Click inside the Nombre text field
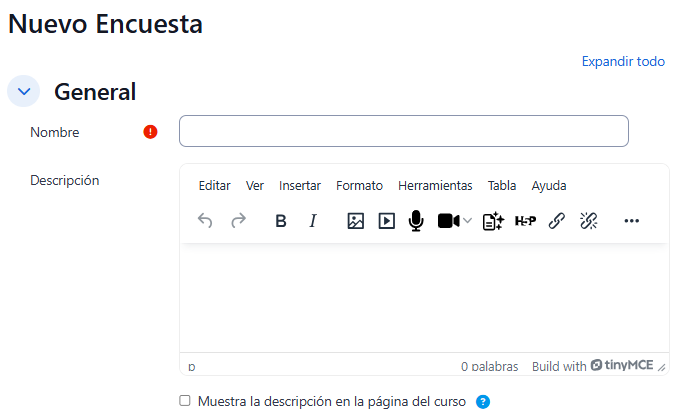 click(403, 131)
